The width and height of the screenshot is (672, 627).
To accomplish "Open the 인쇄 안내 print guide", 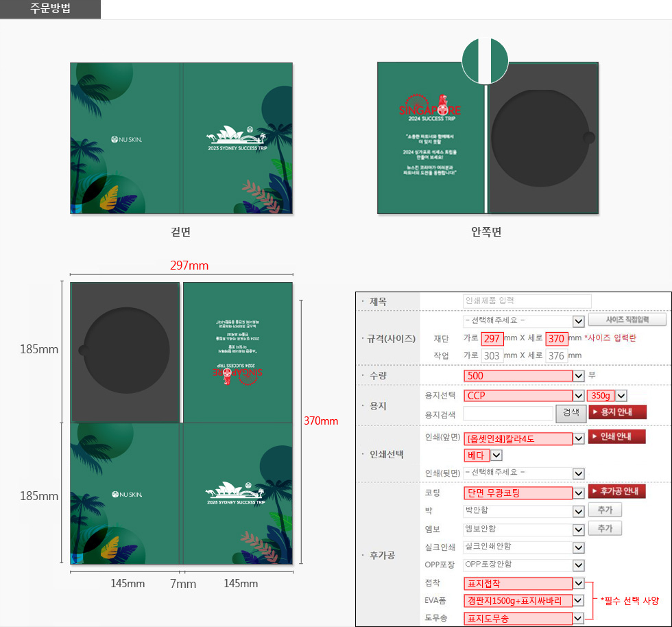I will tap(616, 437).
